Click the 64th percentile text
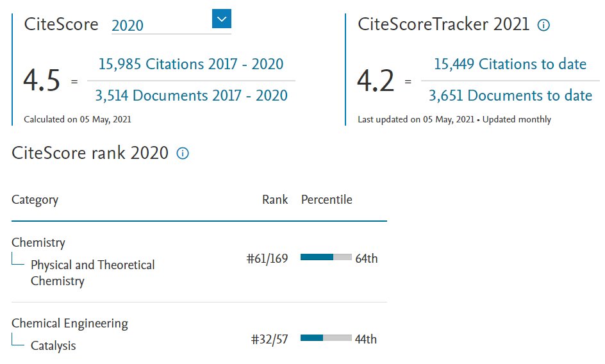 point(366,258)
